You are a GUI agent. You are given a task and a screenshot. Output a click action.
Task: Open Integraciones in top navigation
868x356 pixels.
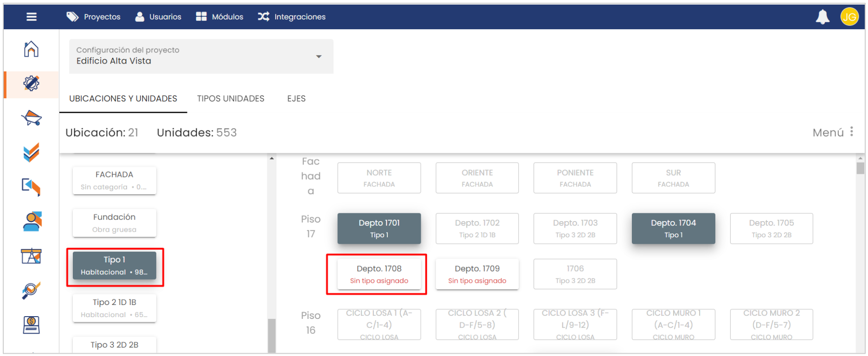292,17
